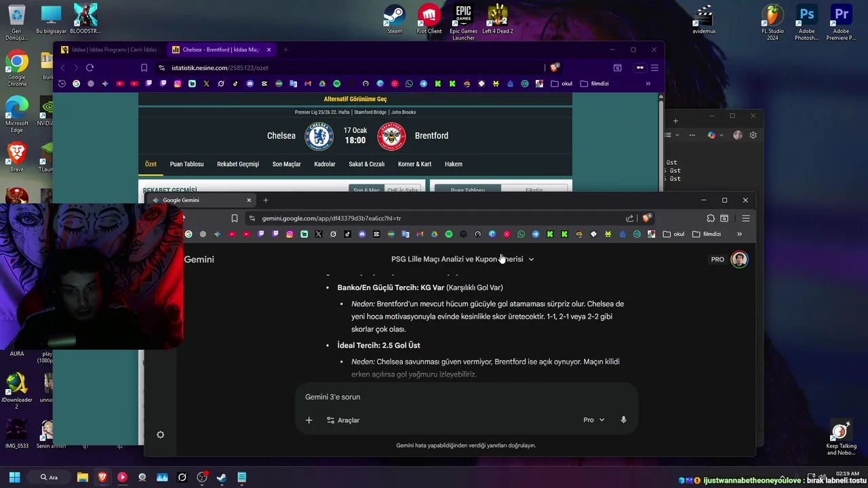
Task: Open sidebar panel icon in nesine window
Action: [617, 68]
